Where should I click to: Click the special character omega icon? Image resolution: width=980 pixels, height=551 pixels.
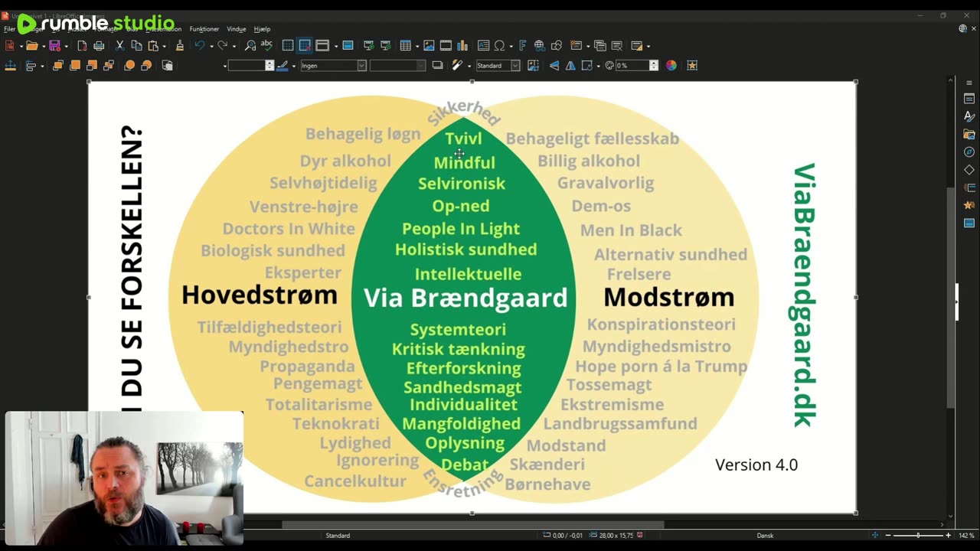coord(499,46)
